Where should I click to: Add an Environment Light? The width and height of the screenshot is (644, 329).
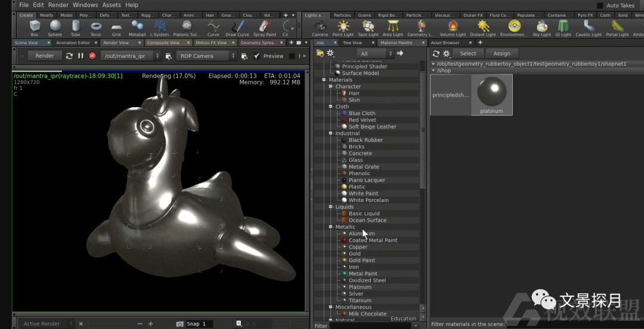click(x=514, y=29)
